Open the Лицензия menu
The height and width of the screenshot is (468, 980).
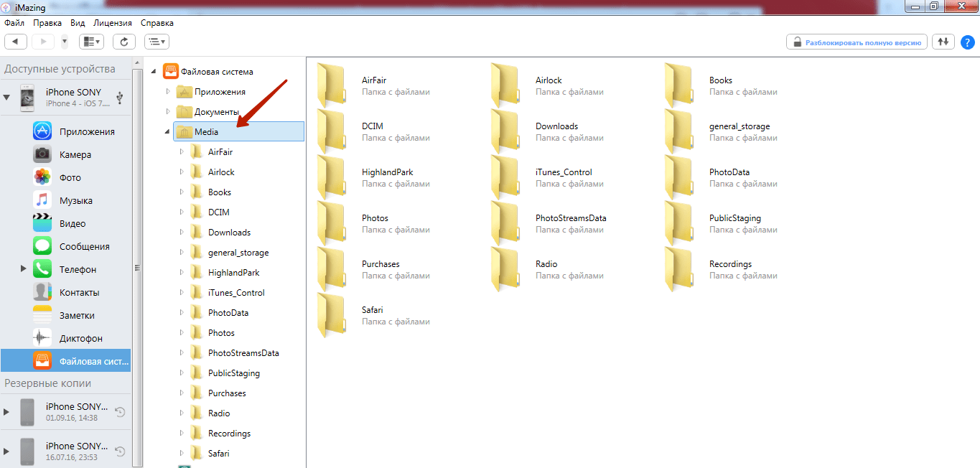tap(113, 23)
